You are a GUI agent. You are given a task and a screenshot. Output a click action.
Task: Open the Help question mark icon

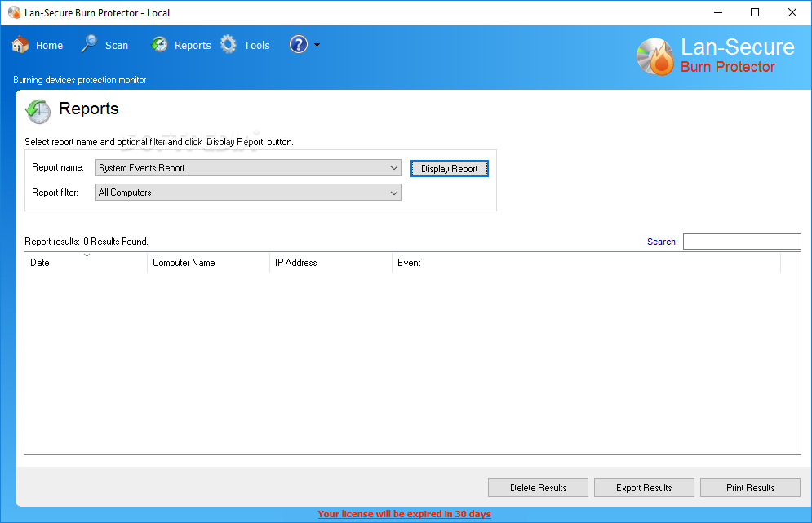[299, 45]
